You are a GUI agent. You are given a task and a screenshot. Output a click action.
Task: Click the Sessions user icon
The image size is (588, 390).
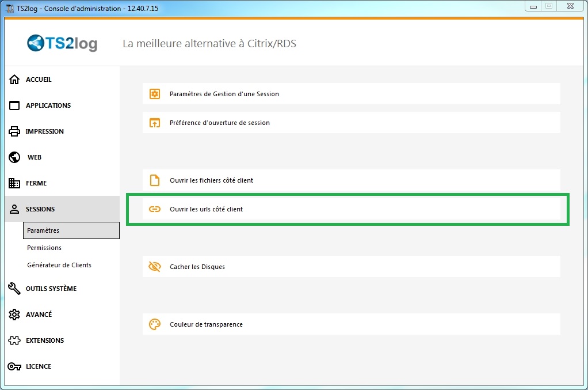[14, 209]
